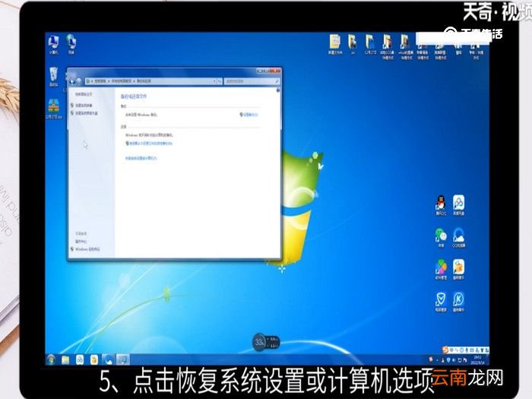Click Control Panel in the breadcrumb path

point(100,81)
